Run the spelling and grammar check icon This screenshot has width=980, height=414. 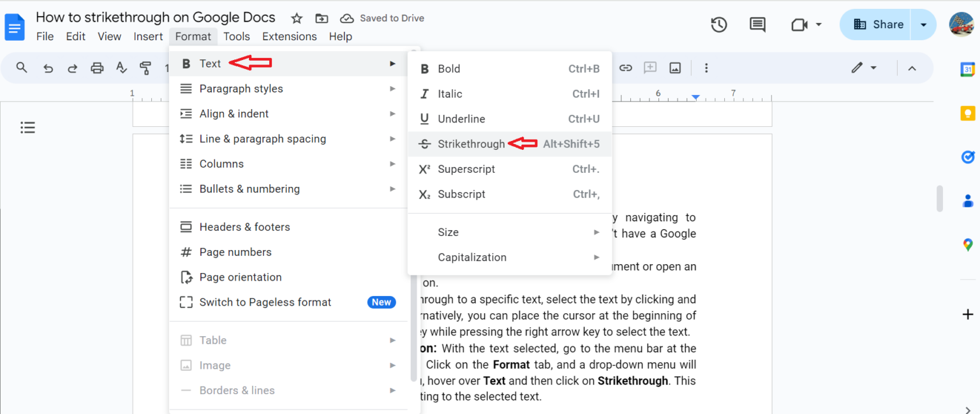click(x=121, y=68)
